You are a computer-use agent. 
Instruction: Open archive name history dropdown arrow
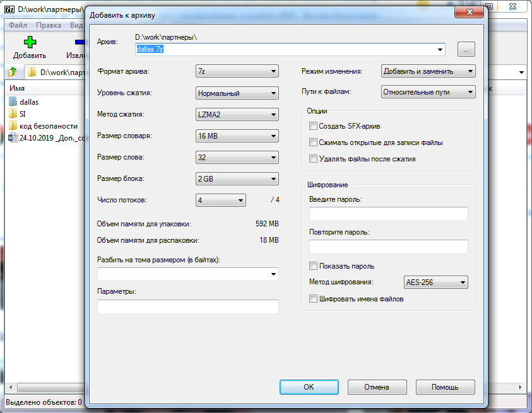tap(440, 50)
